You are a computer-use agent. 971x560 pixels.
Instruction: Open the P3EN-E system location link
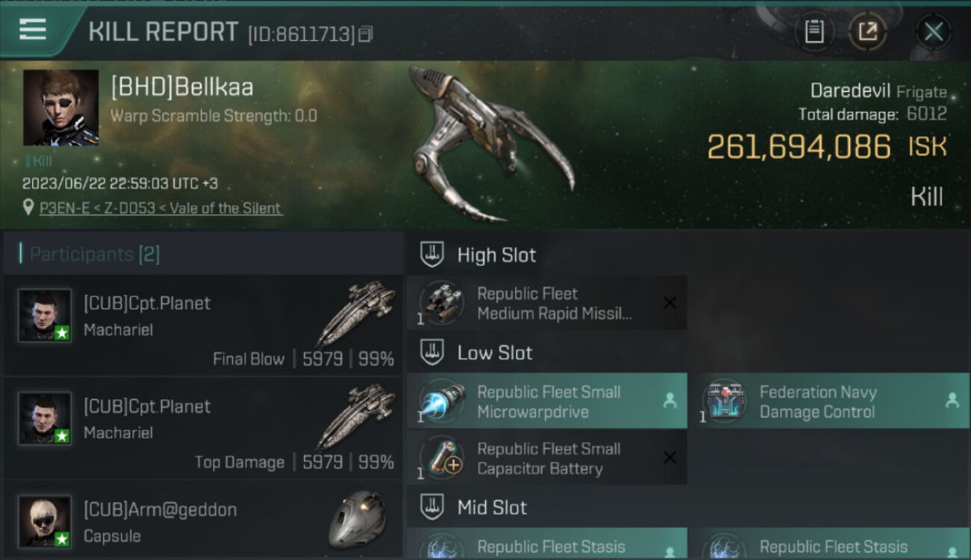coord(161,208)
